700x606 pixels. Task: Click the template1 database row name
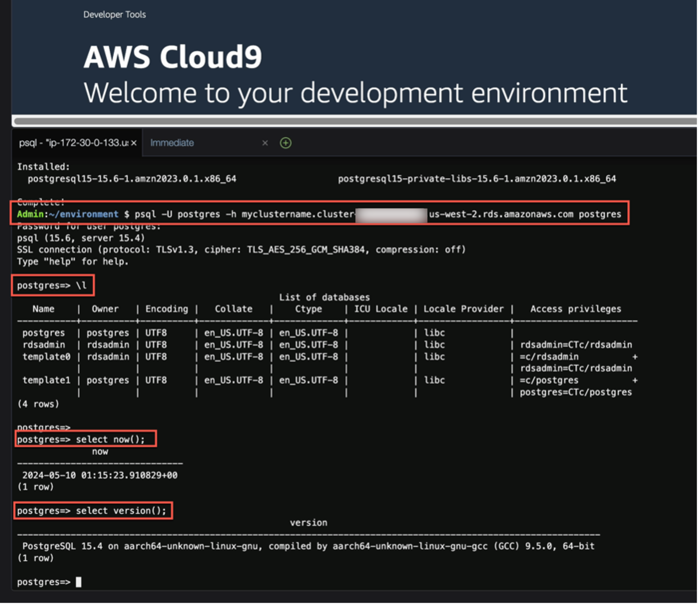[47, 380]
